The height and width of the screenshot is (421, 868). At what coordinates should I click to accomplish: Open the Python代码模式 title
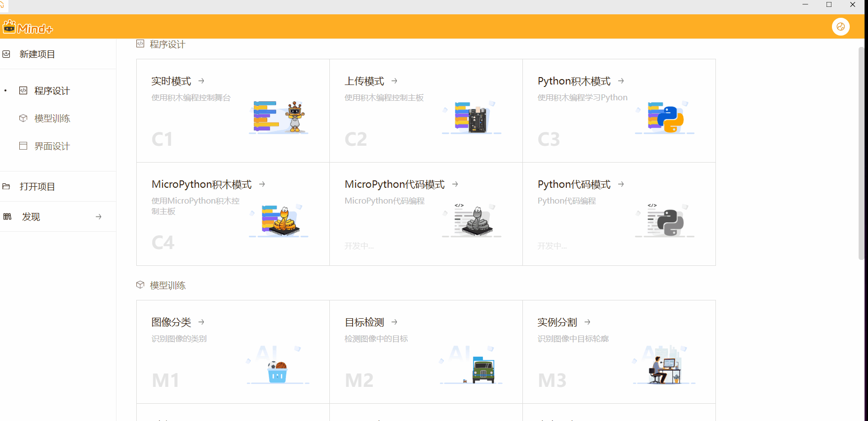(x=574, y=184)
